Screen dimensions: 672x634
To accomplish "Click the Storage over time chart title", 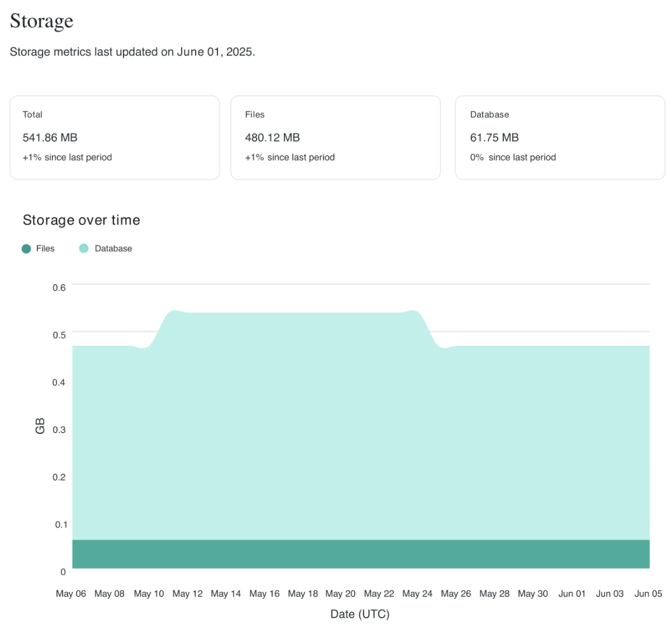I will coord(81,220).
